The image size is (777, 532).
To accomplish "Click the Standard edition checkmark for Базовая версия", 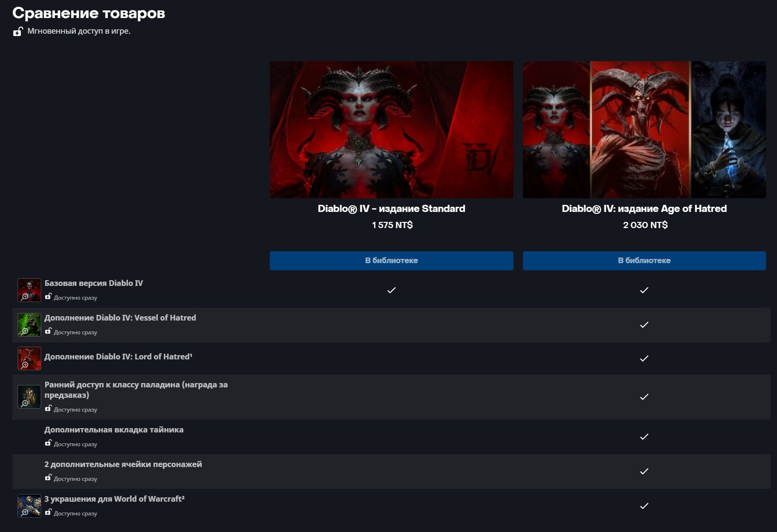I will point(391,290).
